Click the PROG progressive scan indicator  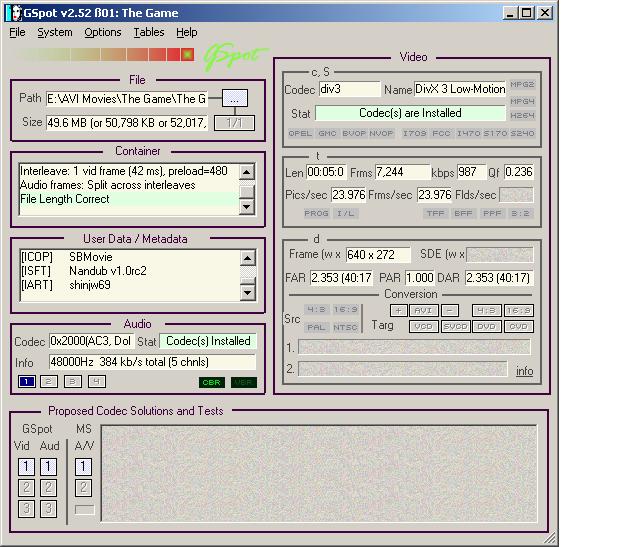pos(316,213)
